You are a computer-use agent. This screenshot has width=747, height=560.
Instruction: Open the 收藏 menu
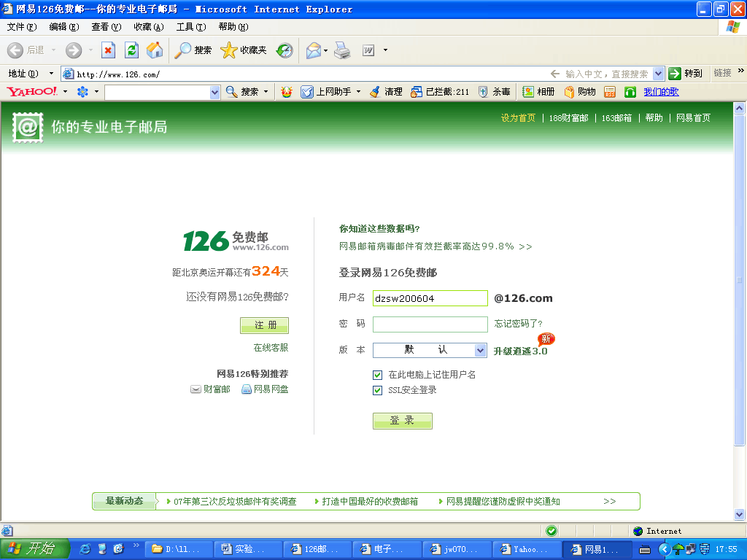click(x=148, y=27)
